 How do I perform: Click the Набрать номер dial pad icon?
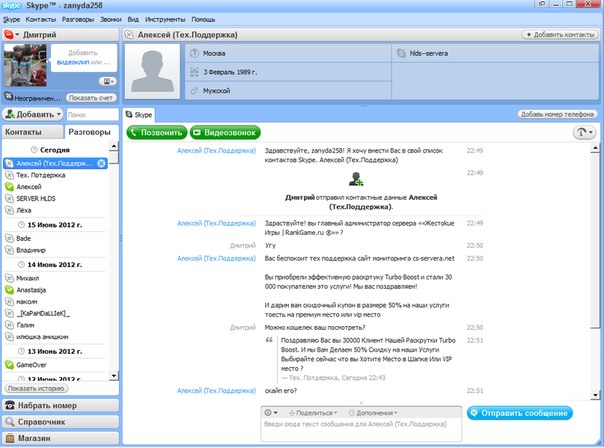click(x=10, y=405)
